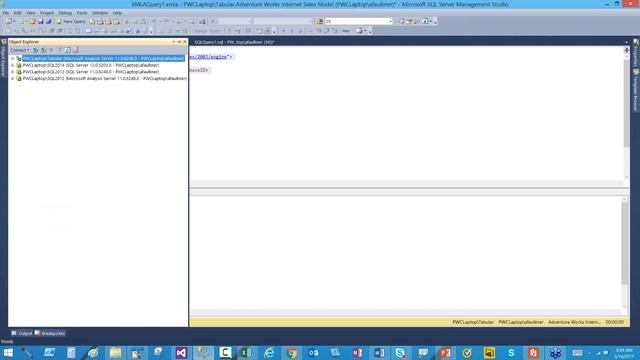Click the New Query button

click(71, 21)
